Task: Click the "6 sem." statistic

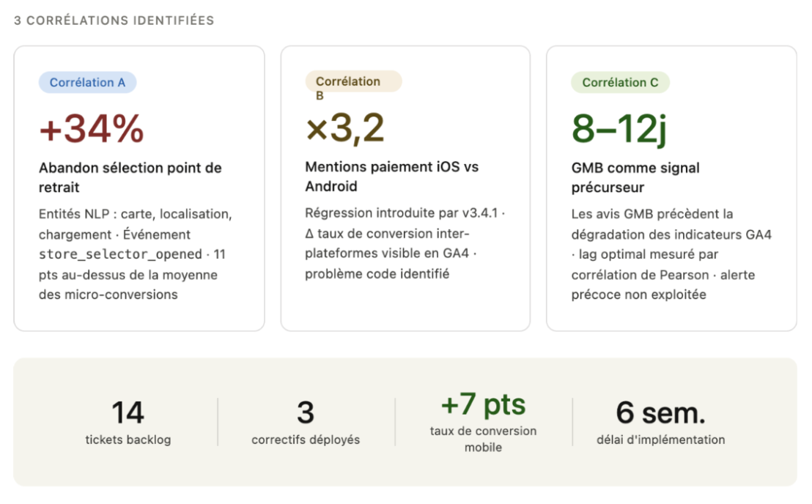Action: (x=660, y=413)
